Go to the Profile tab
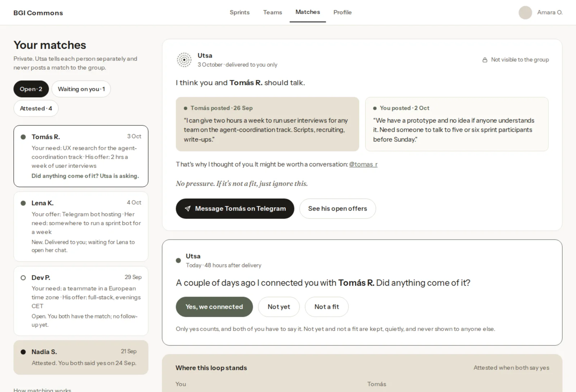576x392 pixels. point(342,12)
